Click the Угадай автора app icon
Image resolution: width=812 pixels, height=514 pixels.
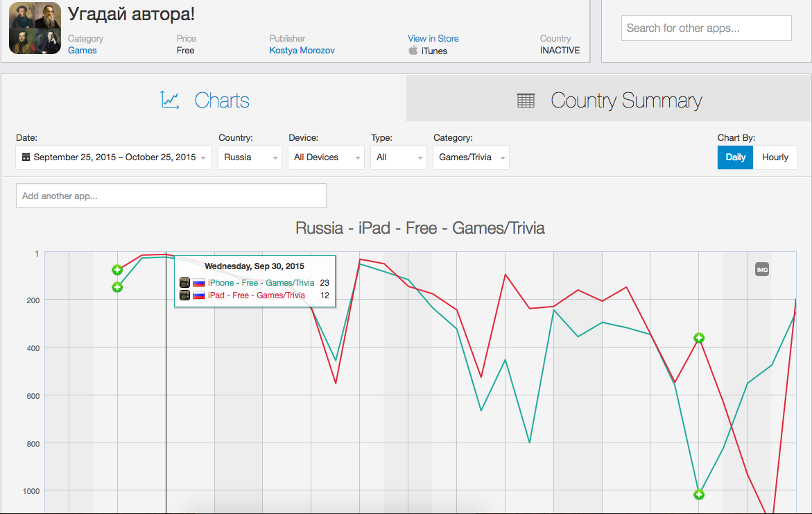point(35,28)
